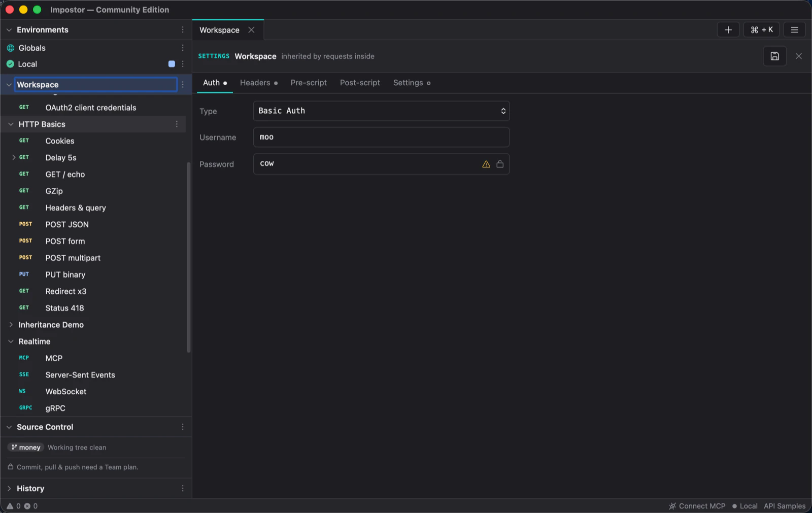
Task: Switch to the Post-script tab
Action: point(360,83)
